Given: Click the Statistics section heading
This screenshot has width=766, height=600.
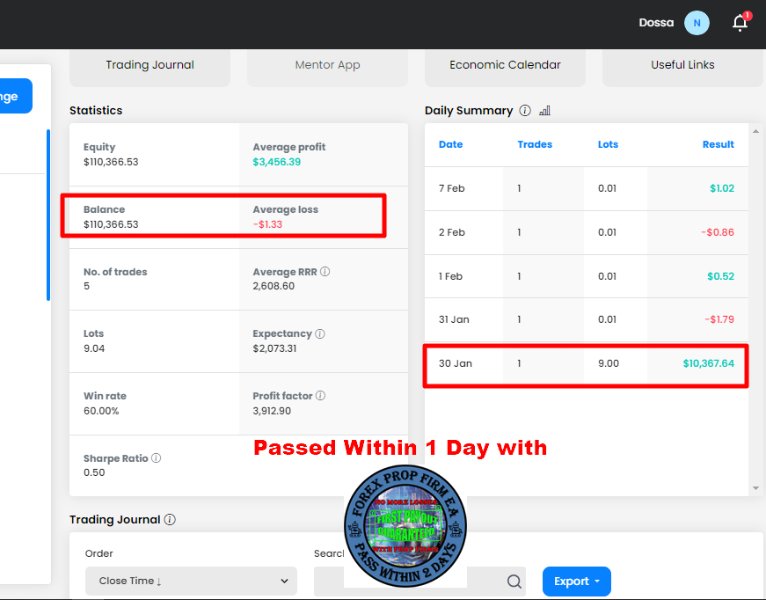Looking at the screenshot, I should click(96, 110).
